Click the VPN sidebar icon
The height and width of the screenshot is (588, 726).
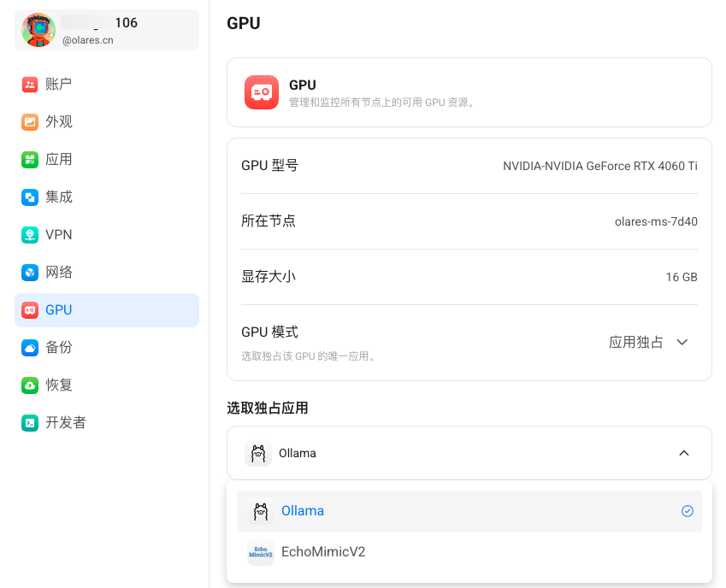[30, 235]
